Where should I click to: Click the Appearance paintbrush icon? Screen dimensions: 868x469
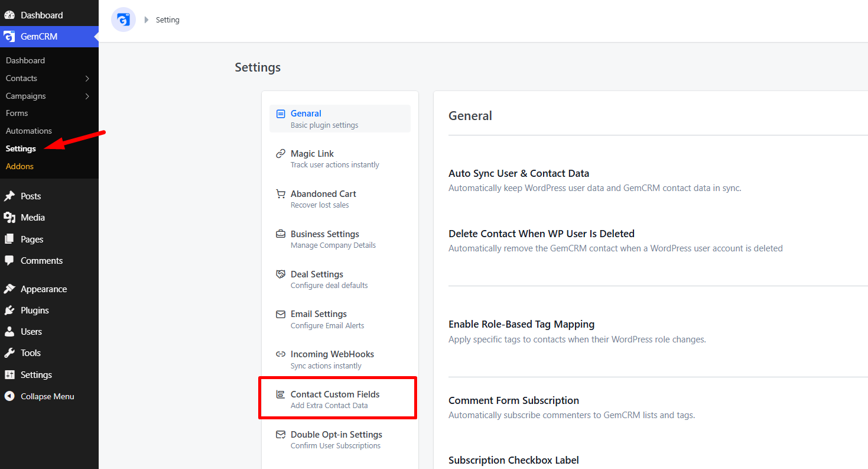(x=9, y=289)
